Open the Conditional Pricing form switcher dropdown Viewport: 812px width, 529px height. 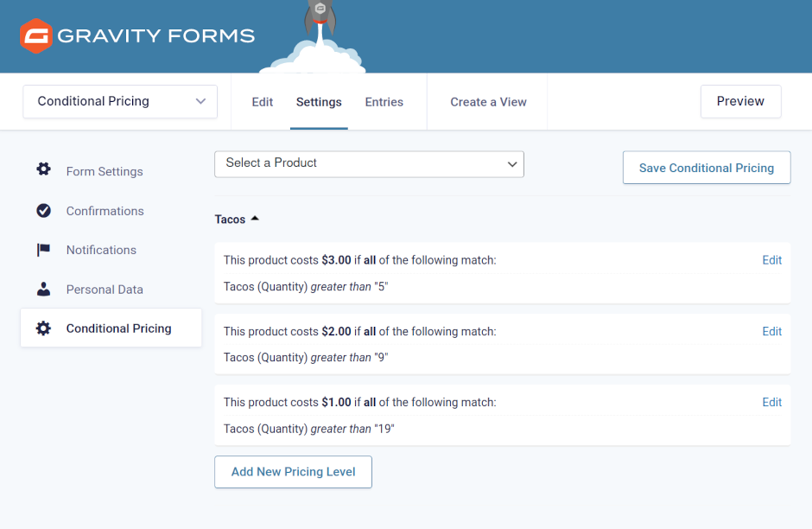pyautogui.click(x=120, y=101)
